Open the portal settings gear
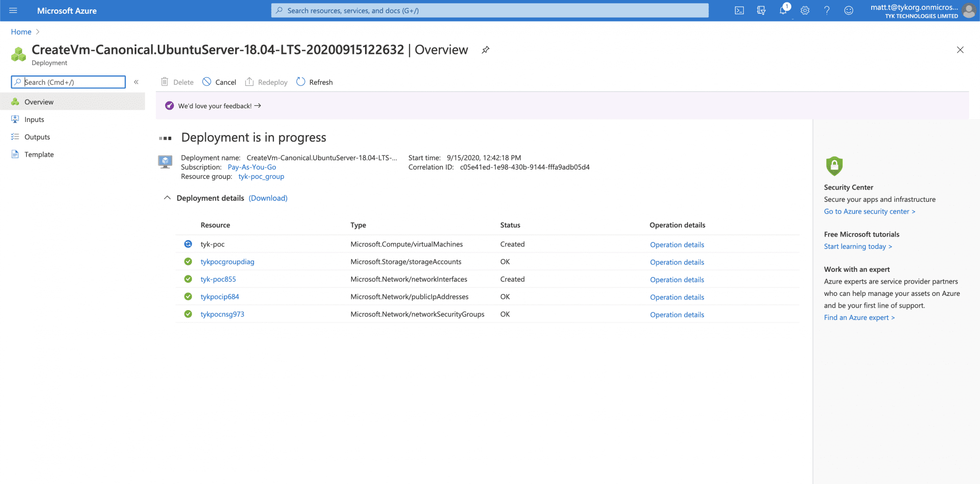 click(805, 10)
